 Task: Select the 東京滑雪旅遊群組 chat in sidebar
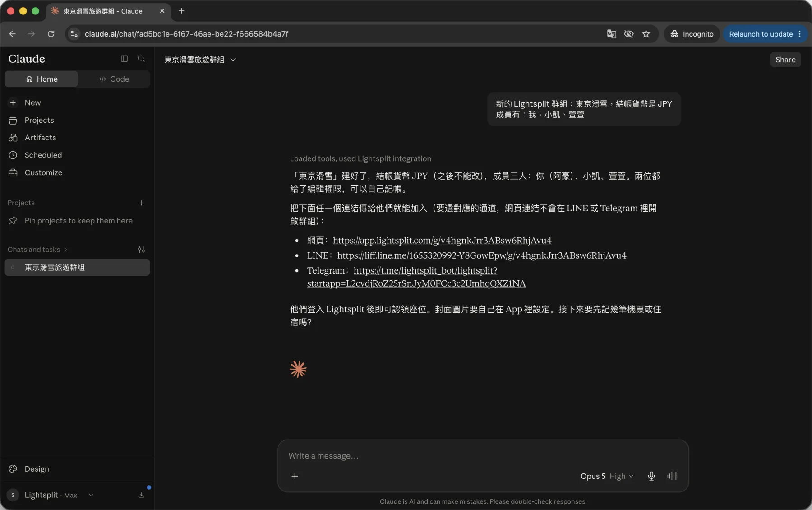pos(77,267)
